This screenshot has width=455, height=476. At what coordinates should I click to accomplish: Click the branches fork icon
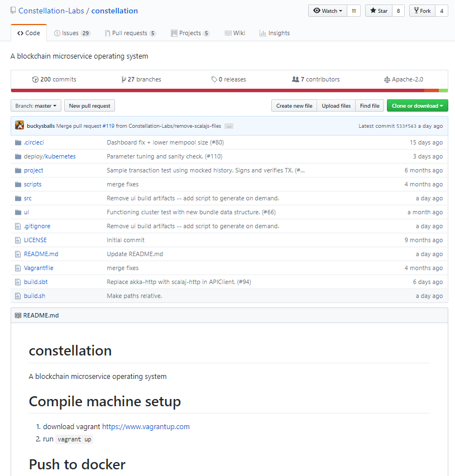pyautogui.click(x=123, y=80)
